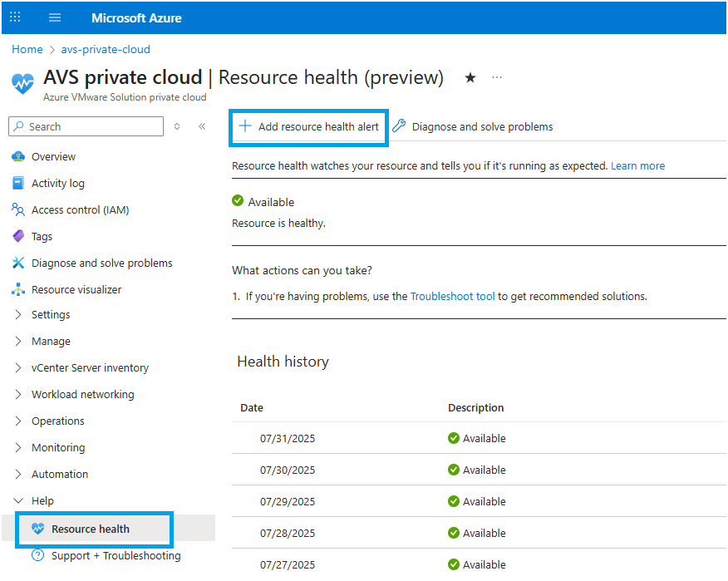The image size is (728, 581).
Task: Collapse the Help section
Action: [18, 500]
